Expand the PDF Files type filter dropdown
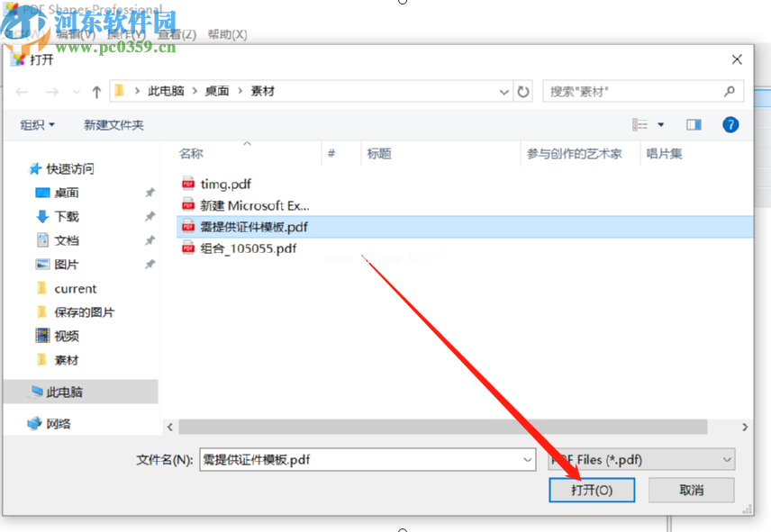771x532 pixels. [727, 460]
